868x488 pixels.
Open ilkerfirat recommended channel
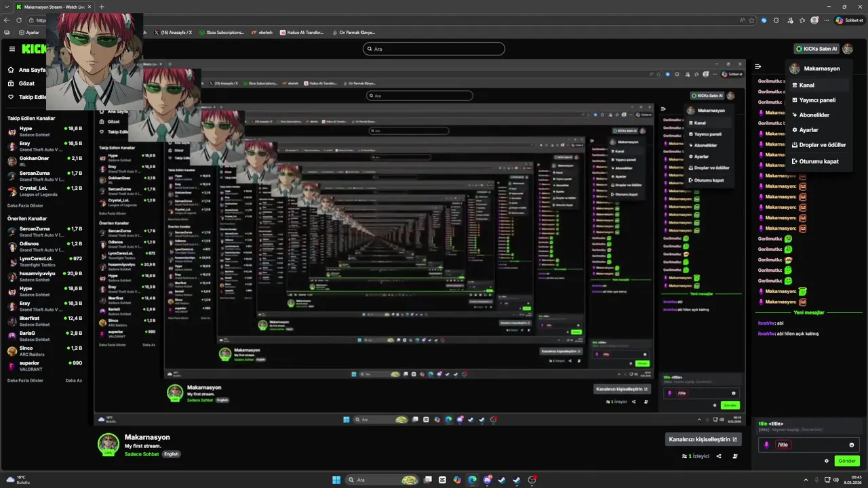pyautogui.click(x=45, y=321)
